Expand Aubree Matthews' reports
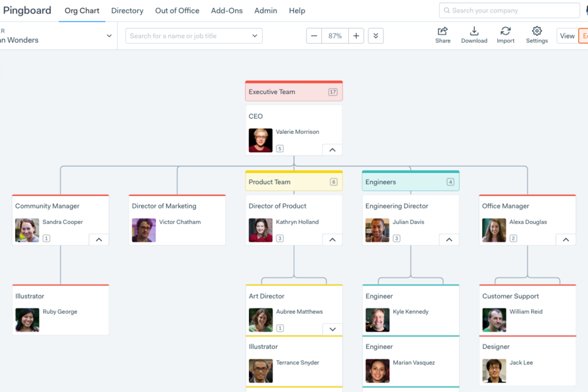 [x=332, y=329]
